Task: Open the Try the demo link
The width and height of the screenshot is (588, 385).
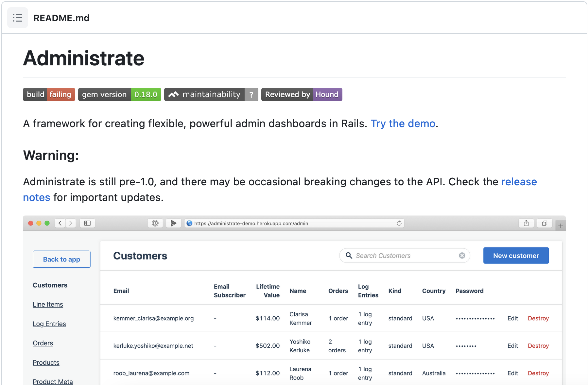Action: coord(403,124)
